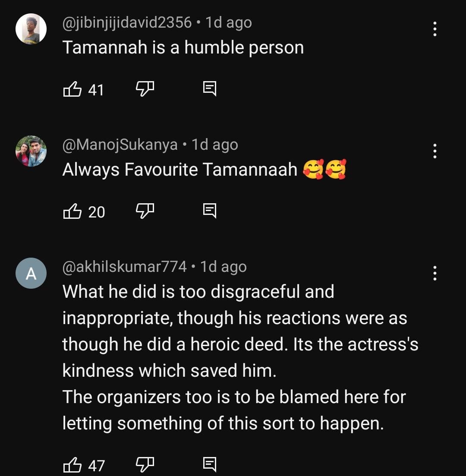
Task: Reply to the comment by @ManojSukanya
Action: [209, 211]
